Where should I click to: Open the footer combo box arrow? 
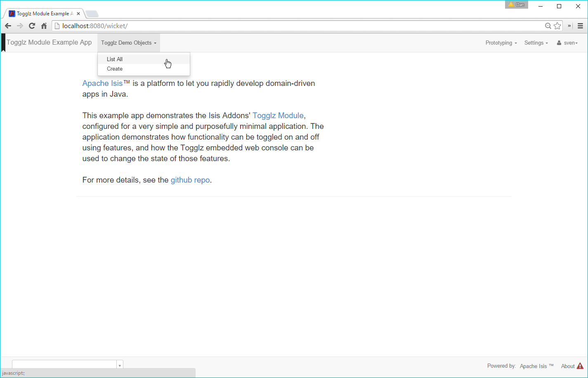pyautogui.click(x=120, y=365)
